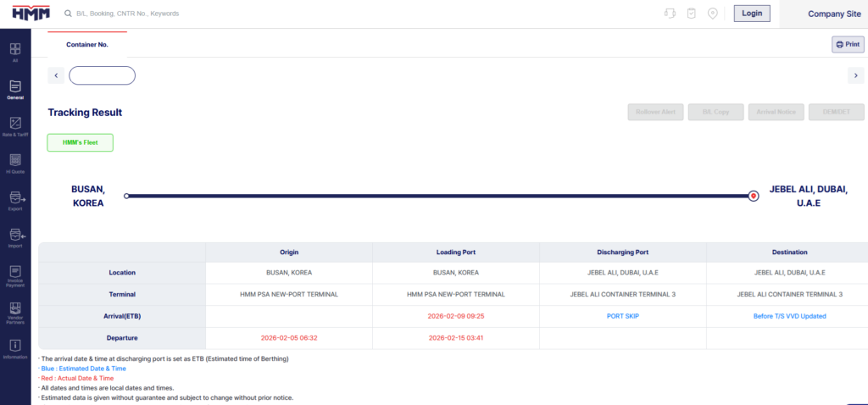
Task: Open the All menu in sidebar
Action: click(x=15, y=52)
